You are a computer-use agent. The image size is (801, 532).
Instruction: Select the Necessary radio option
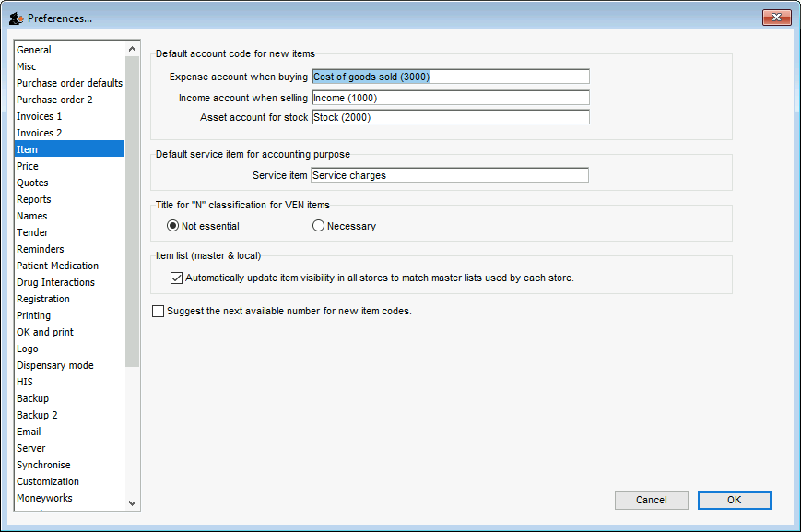pyautogui.click(x=318, y=226)
